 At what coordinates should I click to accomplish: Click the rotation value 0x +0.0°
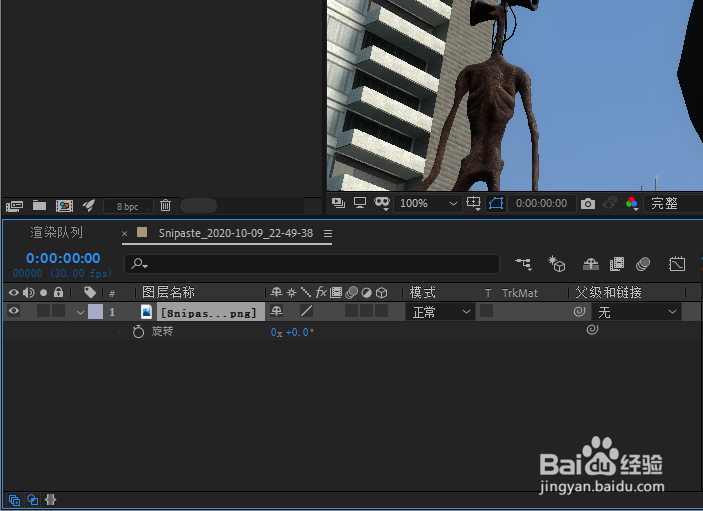(292, 333)
